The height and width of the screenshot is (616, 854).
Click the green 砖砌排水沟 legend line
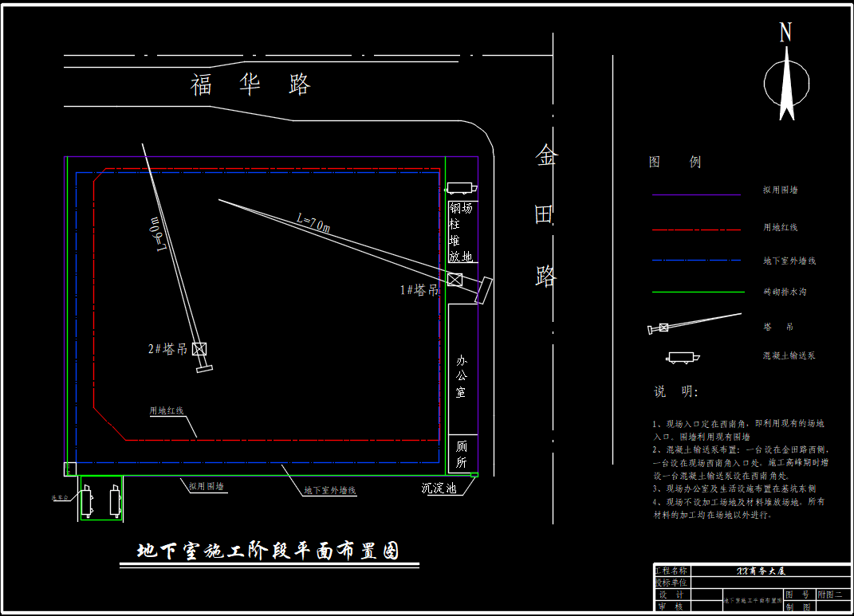[x=699, y=292]
